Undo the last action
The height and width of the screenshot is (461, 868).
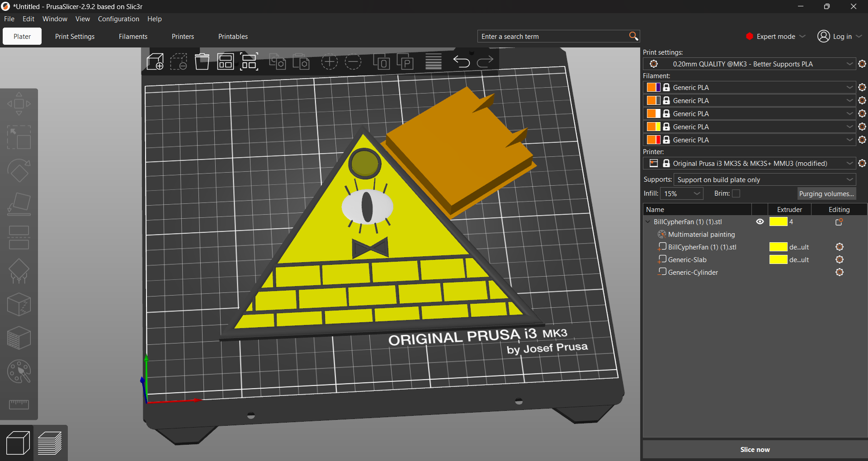pos(462,61)
